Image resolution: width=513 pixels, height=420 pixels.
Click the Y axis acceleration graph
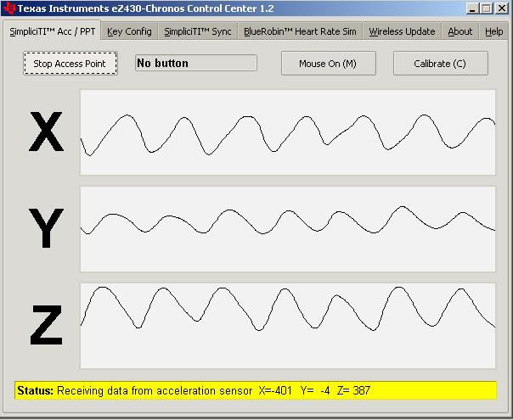[288, 229]
